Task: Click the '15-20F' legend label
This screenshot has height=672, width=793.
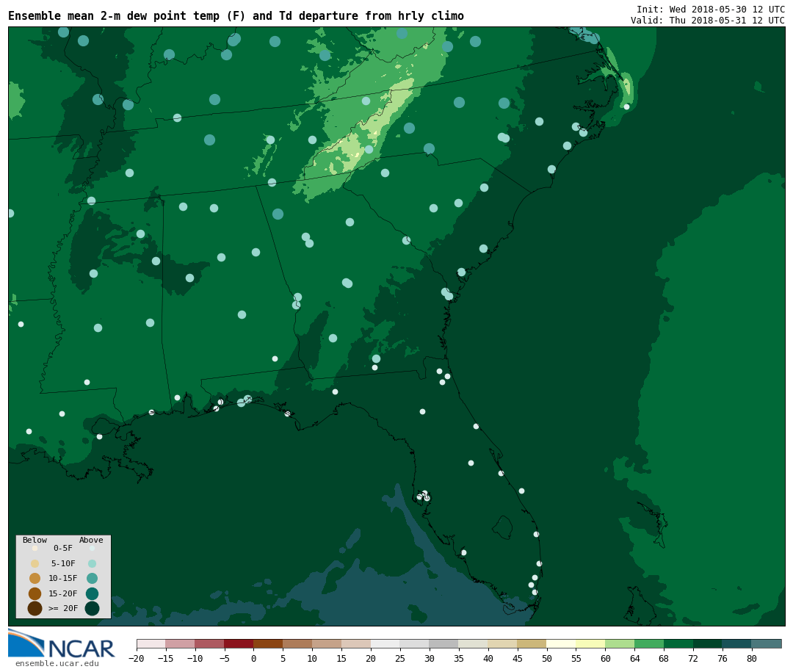Action: 63,593
